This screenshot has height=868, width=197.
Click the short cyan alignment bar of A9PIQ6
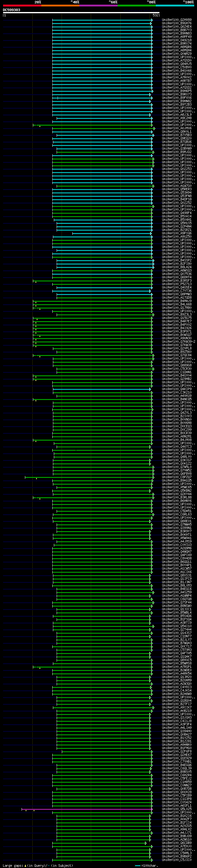click(112, 233)
